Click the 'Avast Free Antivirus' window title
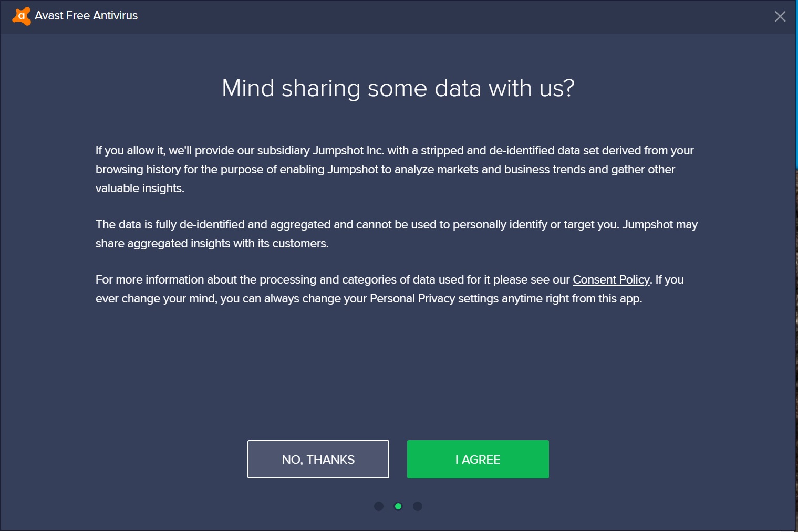The height and width of the screenshot is (532, 798). pos(86,16)
